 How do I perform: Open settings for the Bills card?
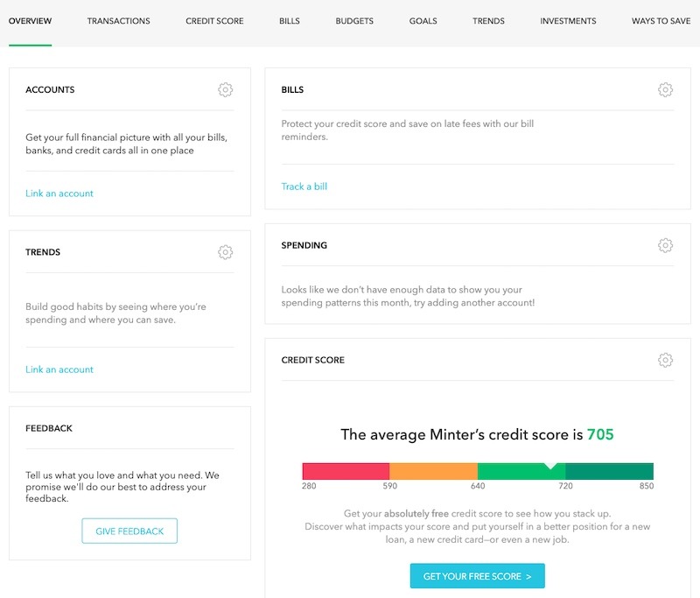[x=667, y=88]
